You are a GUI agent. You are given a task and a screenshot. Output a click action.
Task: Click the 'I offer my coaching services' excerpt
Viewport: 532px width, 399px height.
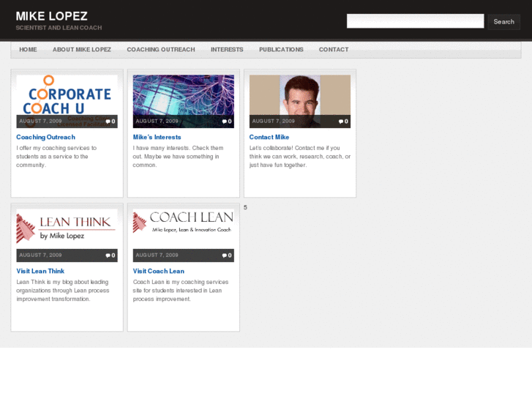[x=56, y=157]
